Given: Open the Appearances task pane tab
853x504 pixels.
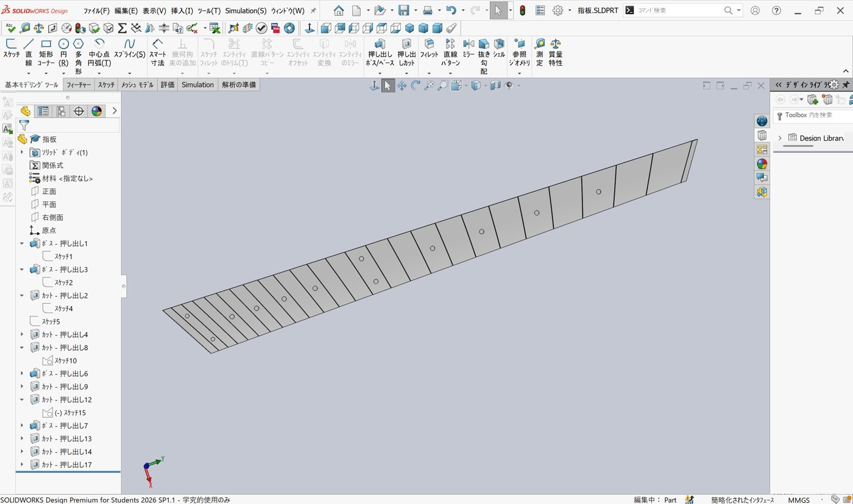Looking at the screenshot, I should [762, 164].
